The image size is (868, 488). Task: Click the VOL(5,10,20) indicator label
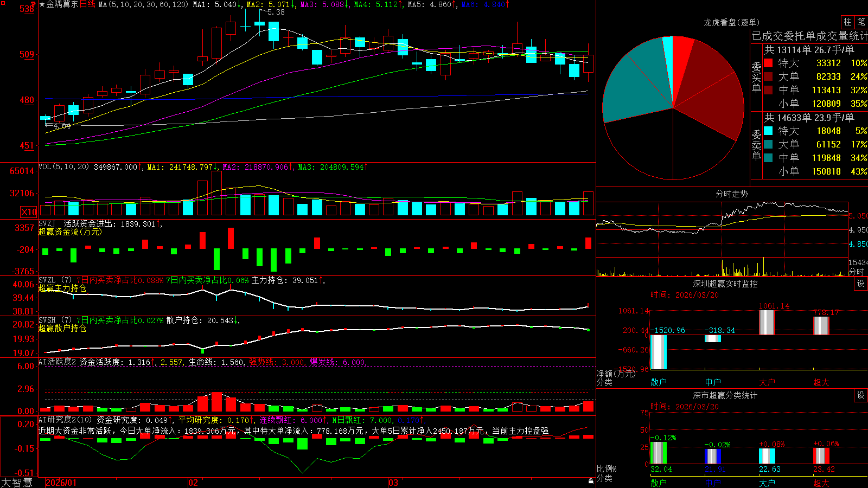[63, 167]
